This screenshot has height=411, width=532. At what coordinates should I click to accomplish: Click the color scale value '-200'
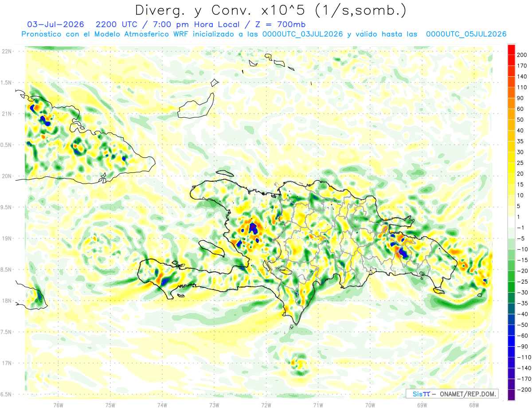(x=524, y=390)
